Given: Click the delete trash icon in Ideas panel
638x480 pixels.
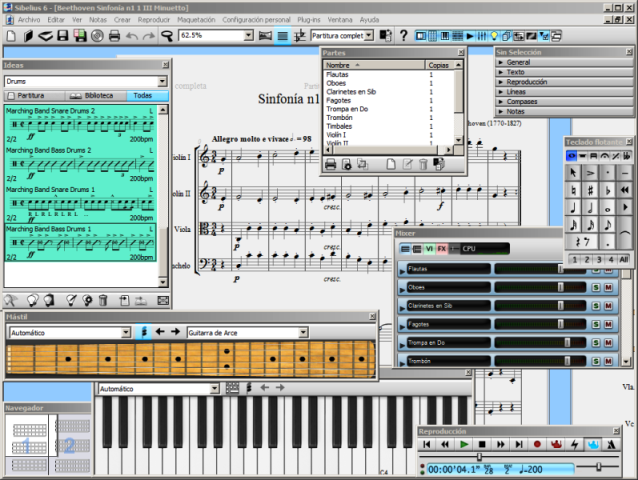Looking at the screenshot, I should click(x=103, y=301).
